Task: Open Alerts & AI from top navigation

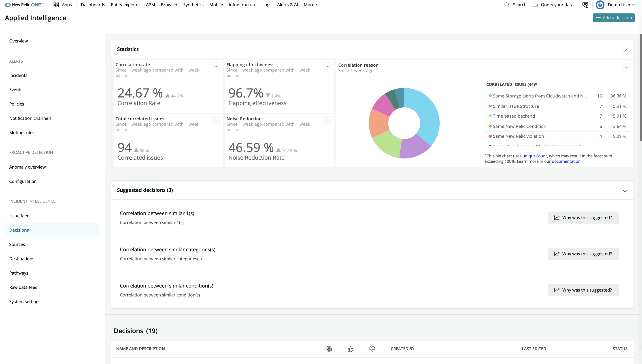Action: pyautogui.click(x=287, y=5)
